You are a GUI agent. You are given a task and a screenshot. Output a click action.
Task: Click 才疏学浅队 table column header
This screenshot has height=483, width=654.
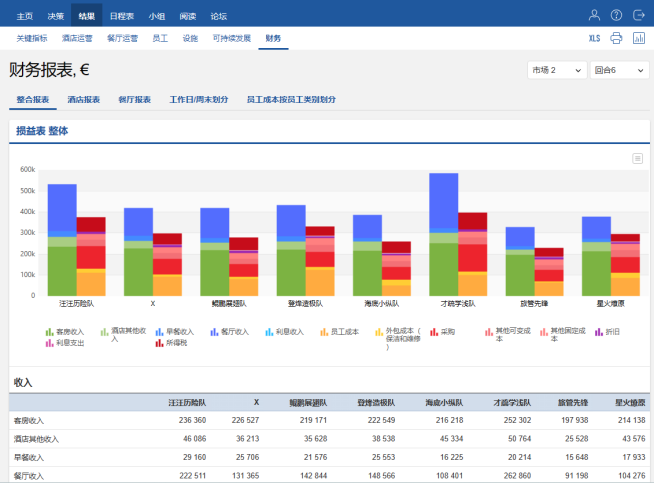point(512,402)
